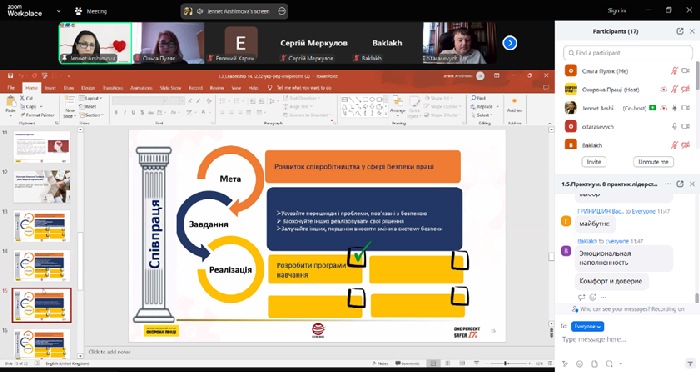The height and width of the screenshot is (372, 700).
Task: Toggle the checked green-tick checkbox on slide
Action: click(357, 257)
